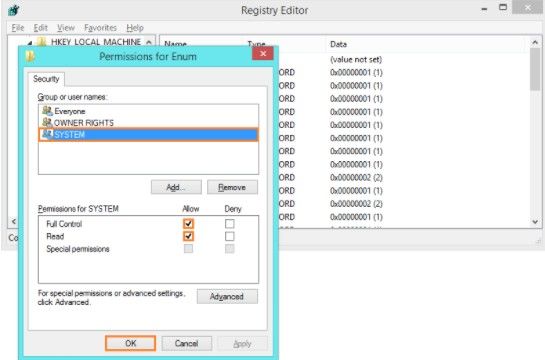Click the Remove button
545x360 pixels.
coord(232,187)
